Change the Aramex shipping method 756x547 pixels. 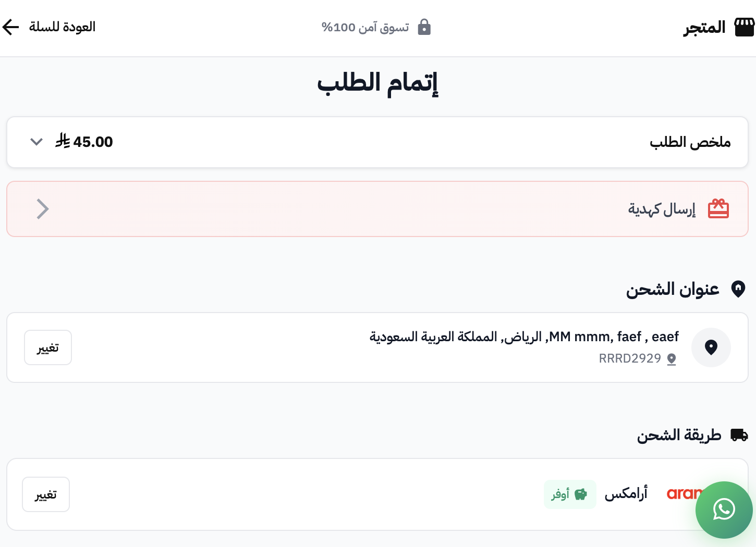pyautogui.click(x=46, y=494)
